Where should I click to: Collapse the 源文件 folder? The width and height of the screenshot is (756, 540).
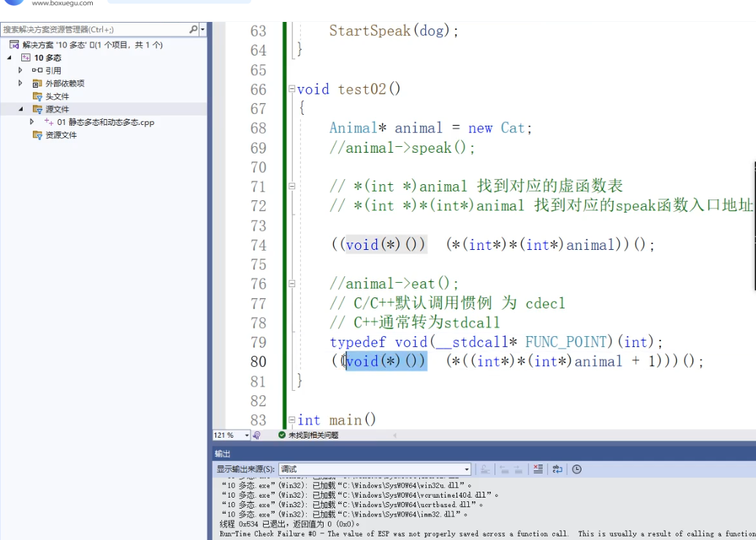coord(20,110)
